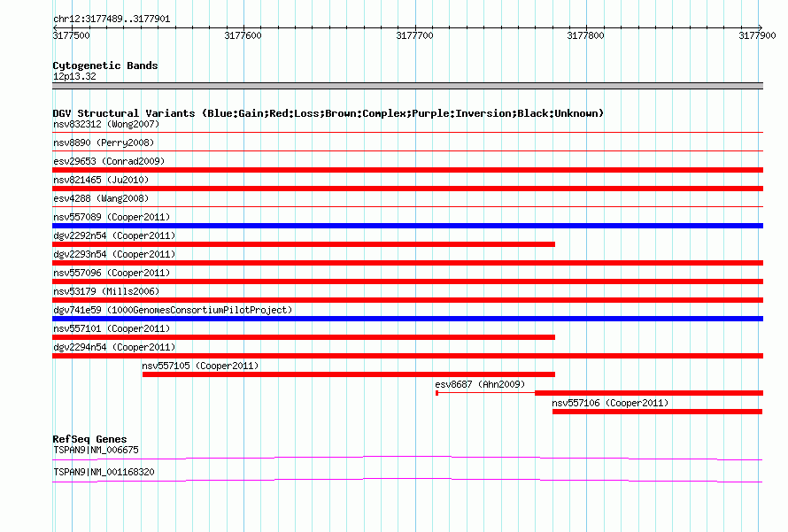Viewport: 788px width, 532px height.
Task: Click the nsv832312 (Wong2007) variant label
Action: [106, 124]
